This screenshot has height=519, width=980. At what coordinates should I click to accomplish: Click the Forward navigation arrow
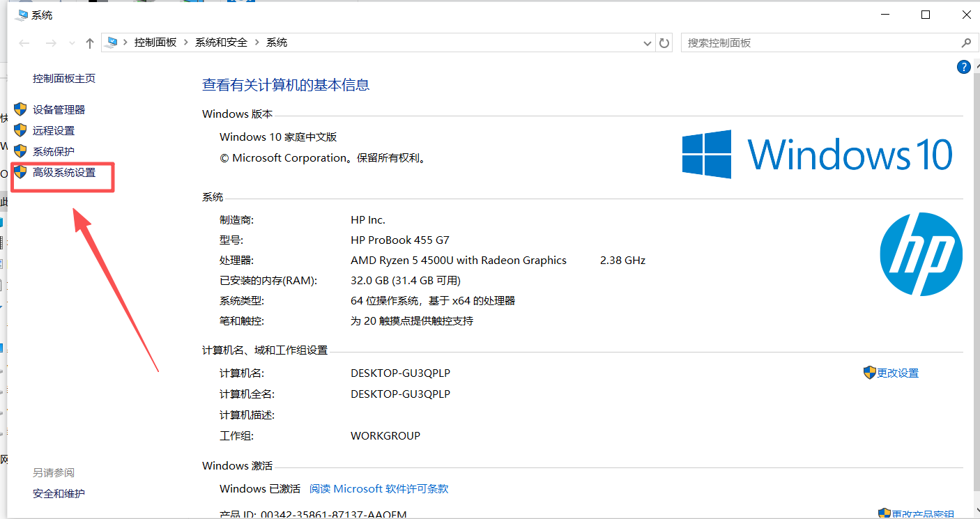pos(50,43)
